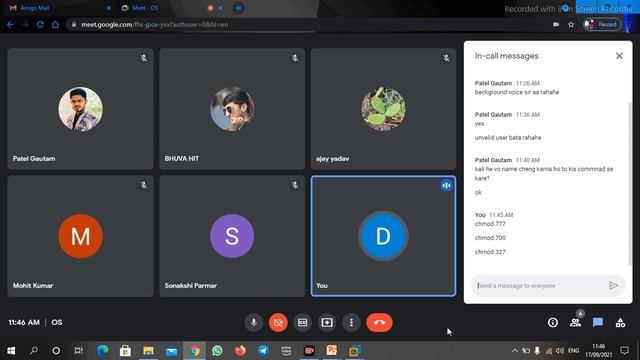The width and height of the screenshot is (640, 360).
Task: Bookmark this page with star icon
Action: [571, 24]
